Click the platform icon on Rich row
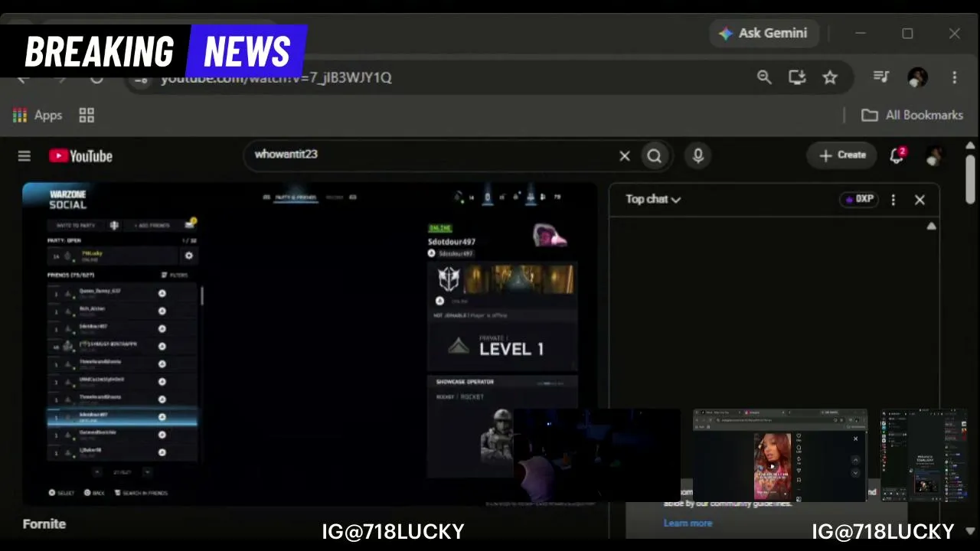 [x=162, y=311]
